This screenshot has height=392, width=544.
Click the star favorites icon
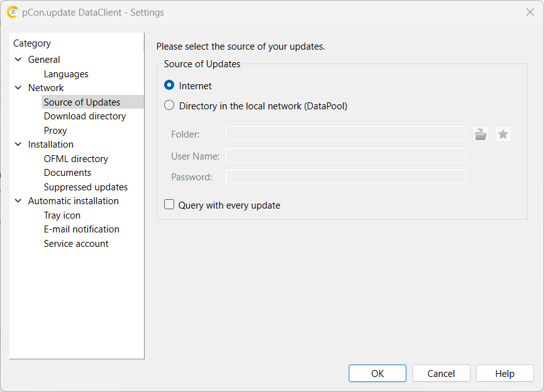point(503,134)
